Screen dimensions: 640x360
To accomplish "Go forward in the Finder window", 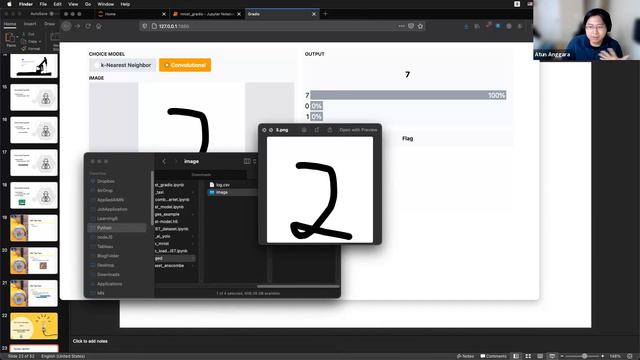I will tap(176, 161).
